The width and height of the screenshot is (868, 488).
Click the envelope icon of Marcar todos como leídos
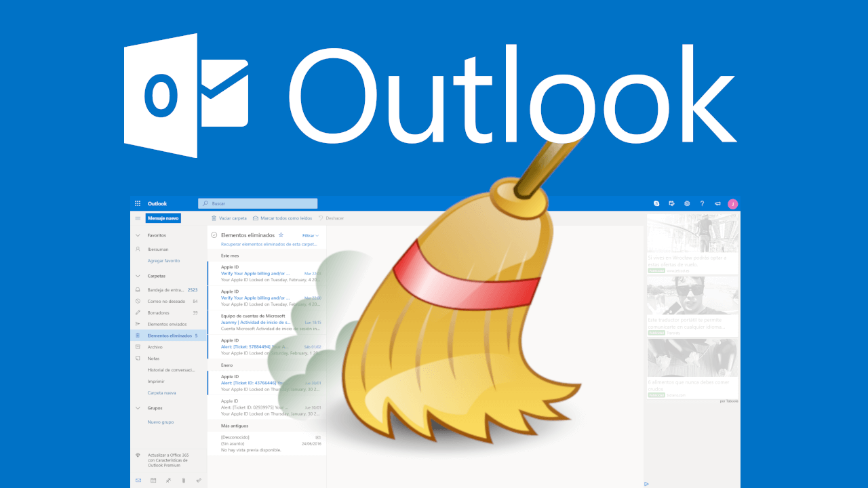255,218
